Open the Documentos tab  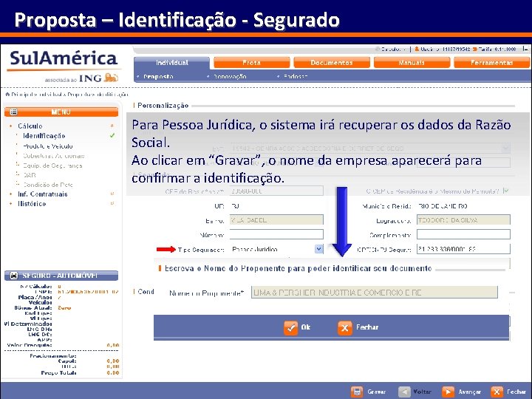(332, 63)
